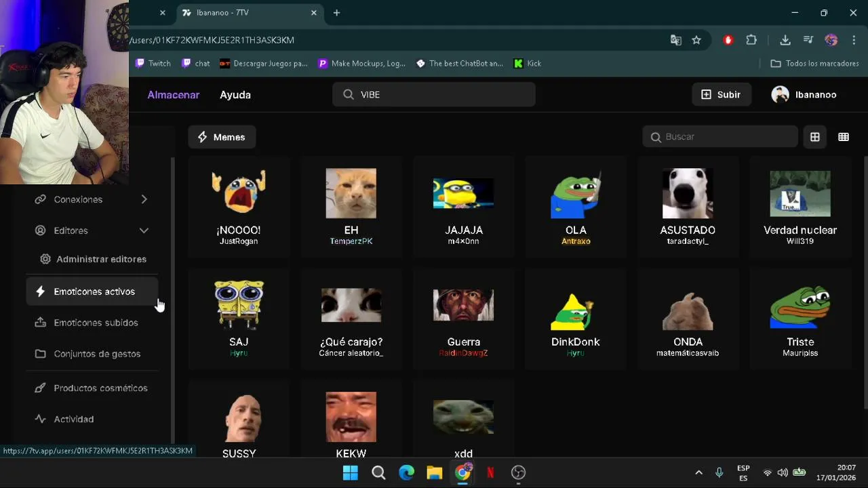868x488 pixels.
Task: Select Emoticones activos lightning icon
Action: [x=40, y=291]
